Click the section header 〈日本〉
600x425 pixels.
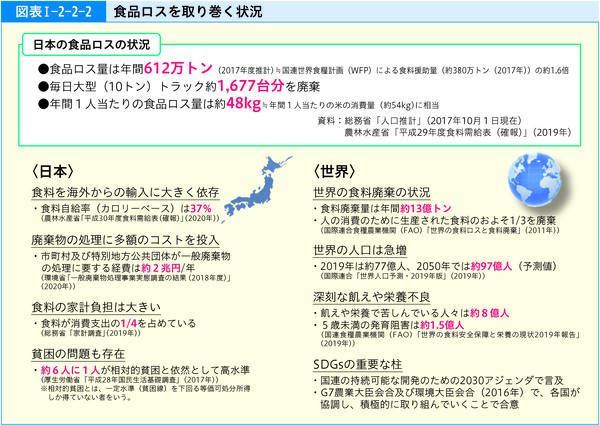[52, 171]
